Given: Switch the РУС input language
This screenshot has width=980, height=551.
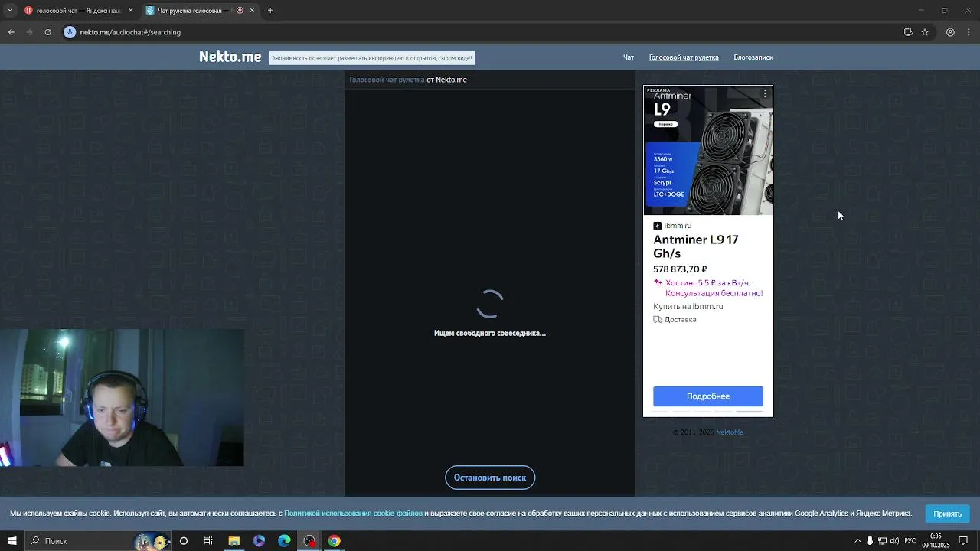Looking at the screenshot, I should pyautogui.click(x=910, y=541).
